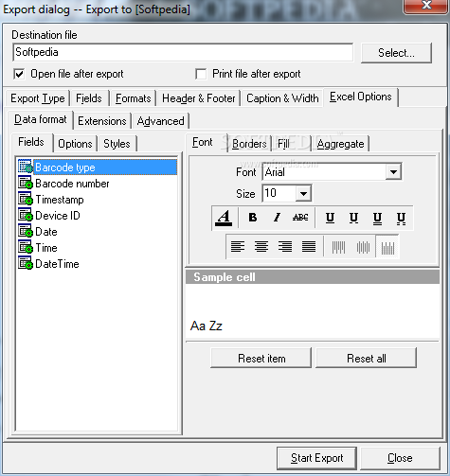
Task: Go to Header & Footer tab
Action: click(x=199, y=98)
